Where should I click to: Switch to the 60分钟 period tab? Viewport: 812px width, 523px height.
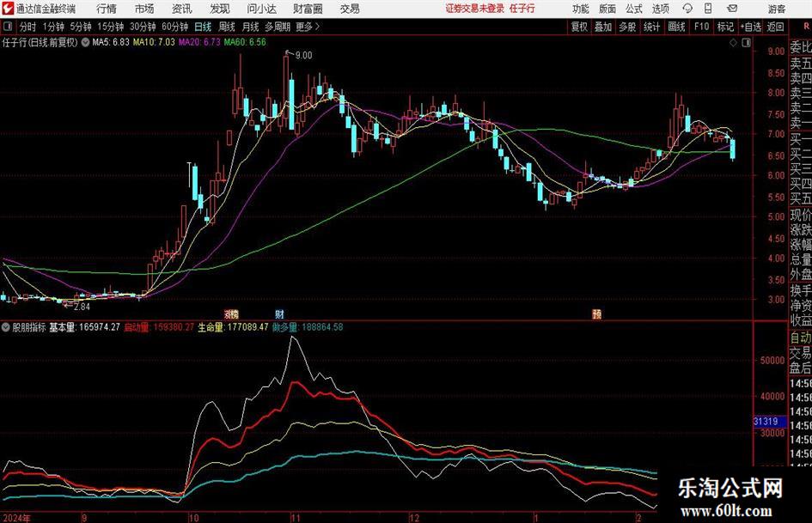pos(175,27)
